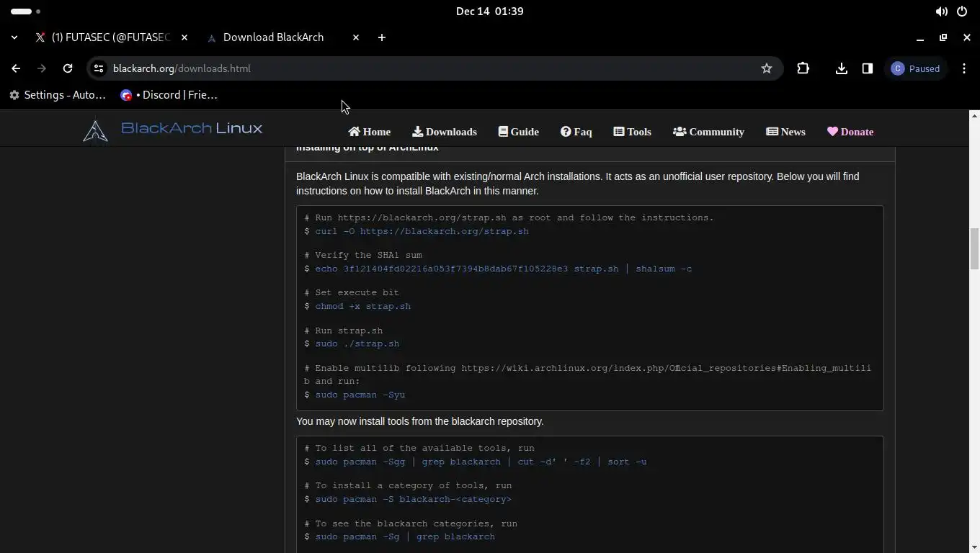The height and width of the screenshot is (553, 980).
Task: Open a new browser tab
Action: pos(382,37)
